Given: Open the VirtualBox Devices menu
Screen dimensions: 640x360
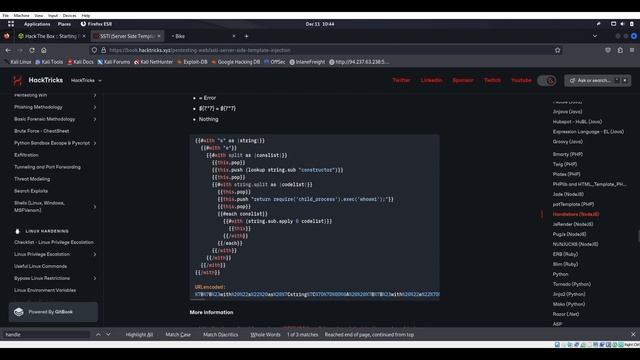Looking at the screenshot, I should click(x=69, y=16).
